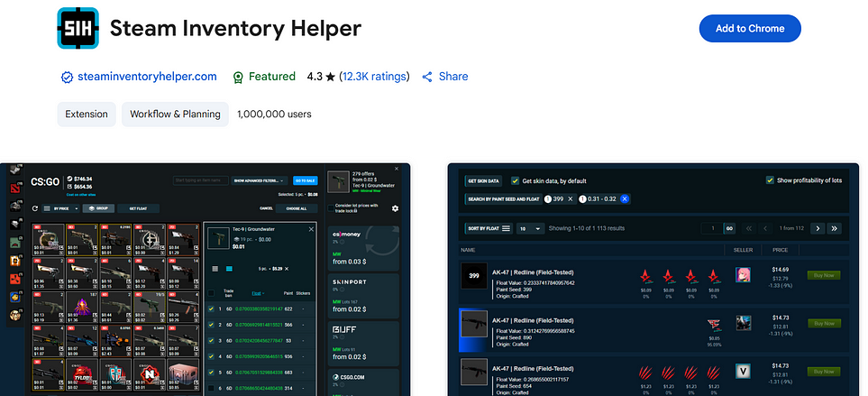Click the settings gear in the offers panel

click(x=396, y=208)
